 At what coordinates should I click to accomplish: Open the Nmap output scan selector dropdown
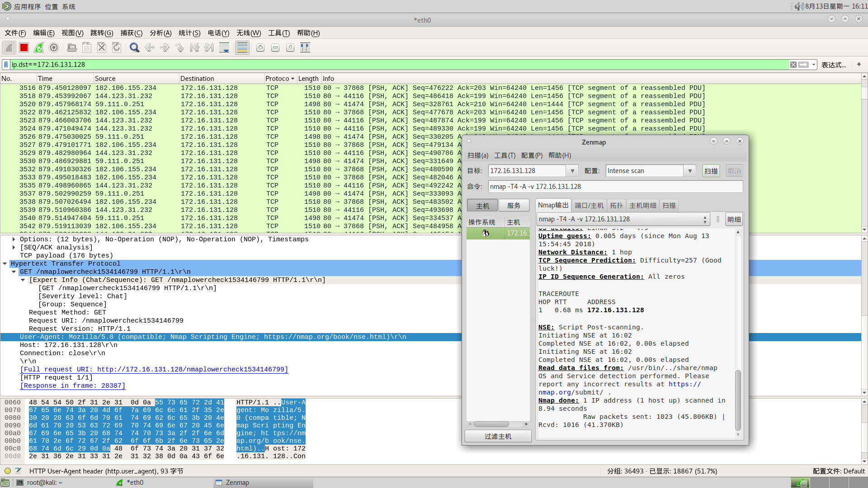point(623,219)
